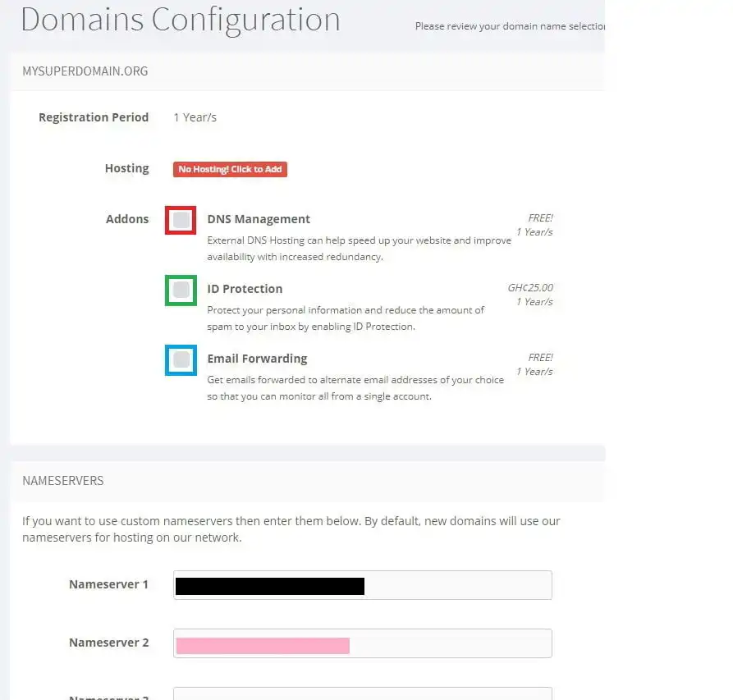Click the 'No Hosting! Click to Add' button
733x700 pixels.
230,169
